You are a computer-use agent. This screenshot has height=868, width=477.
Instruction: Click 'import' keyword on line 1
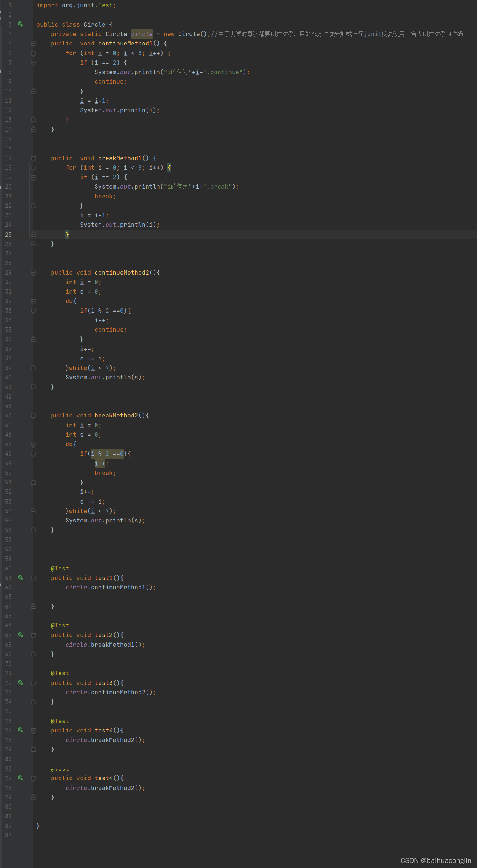[47, 5]
